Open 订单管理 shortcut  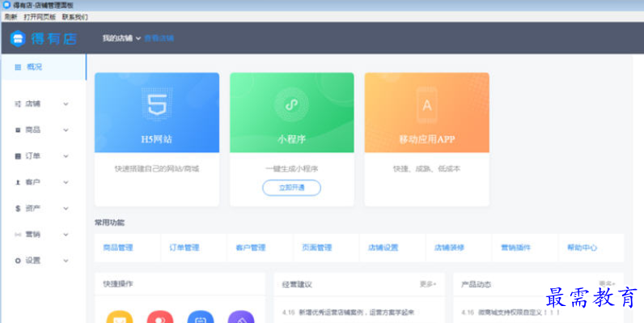pos(184,248)
